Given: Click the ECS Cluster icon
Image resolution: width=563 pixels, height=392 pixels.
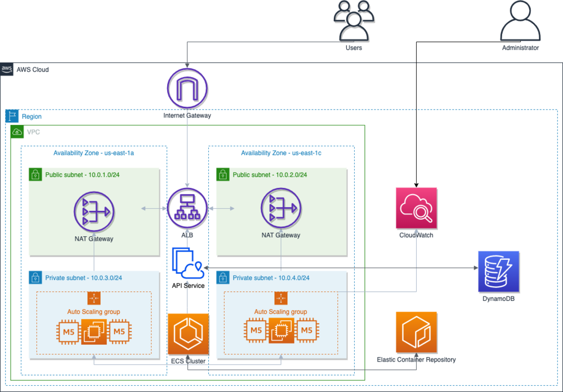Looking at the screenshot, I should tap(187, 334).
